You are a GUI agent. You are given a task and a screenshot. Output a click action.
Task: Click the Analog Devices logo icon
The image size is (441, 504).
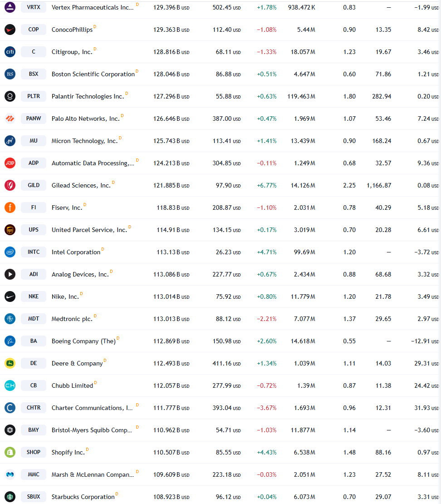pyautogui.click(x=10, y=274)
